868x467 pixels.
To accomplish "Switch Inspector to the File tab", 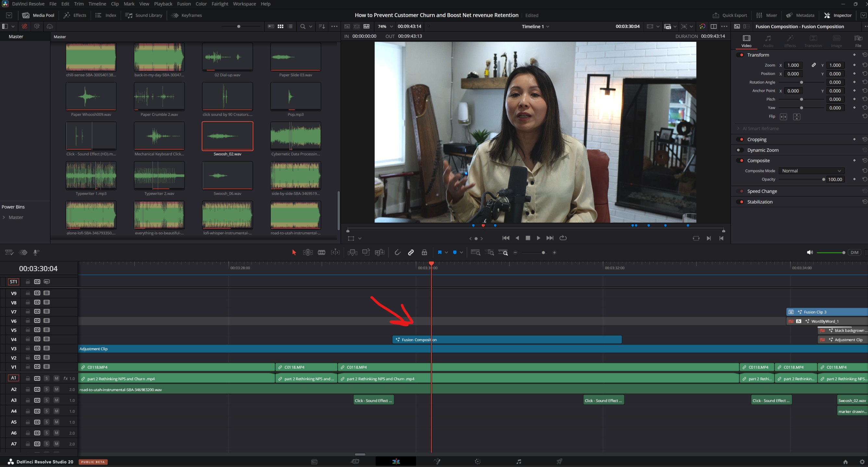I will coord(858,41).
